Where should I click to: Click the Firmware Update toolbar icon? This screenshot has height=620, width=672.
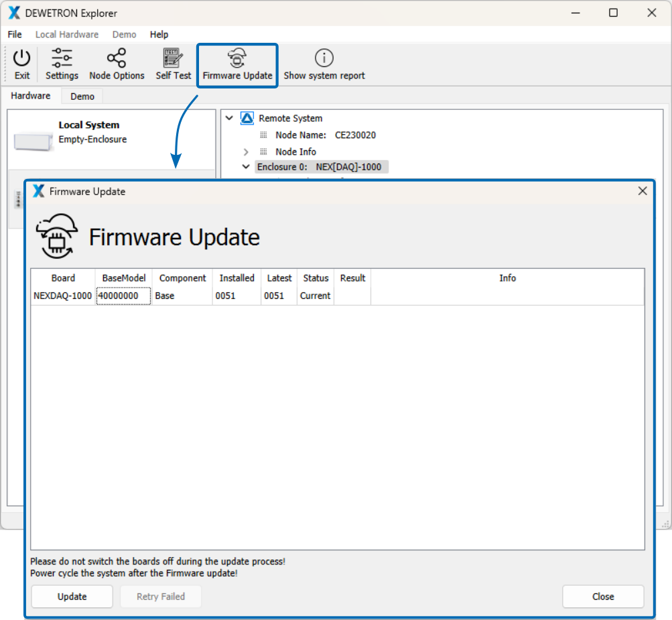[237, 58]
